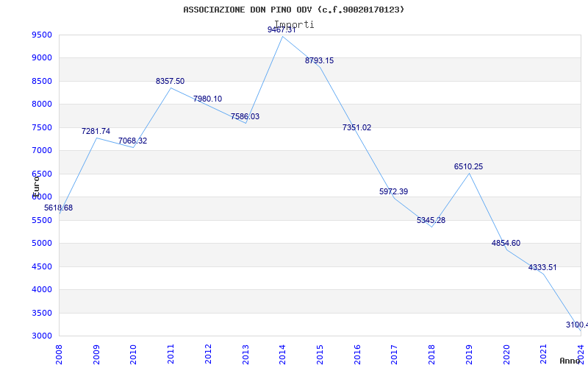Screen dimensions: 588x368
Task: Select the 2011 year axis label
Action: click(x=171, y=354)
